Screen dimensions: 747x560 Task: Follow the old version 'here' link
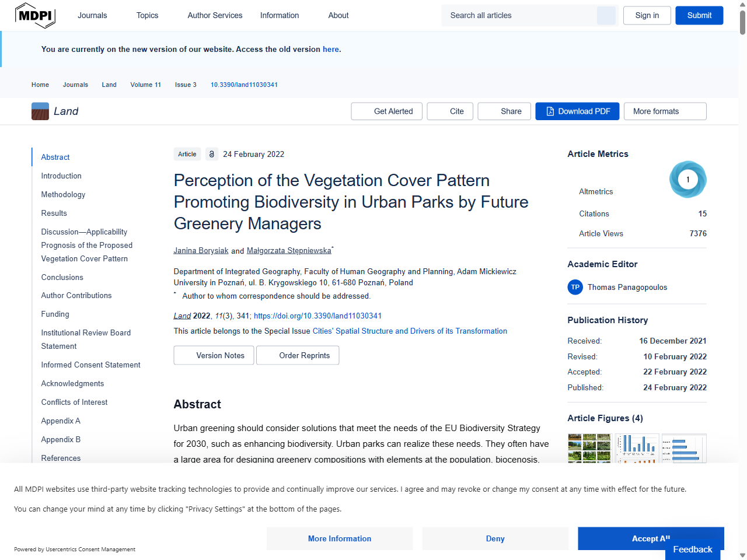point(330,49)
